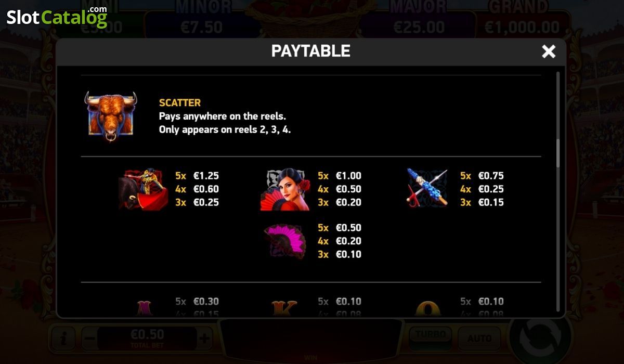This screenshot has width=624, height=364.
Task: Click the pink A card symbol
Action: point(144,308)
